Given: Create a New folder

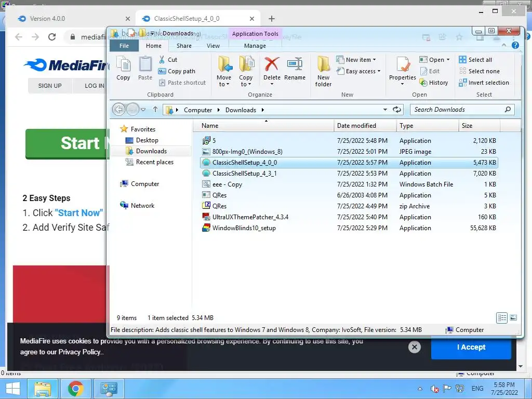Looking at the screenshot, I should tap(323, 71).
